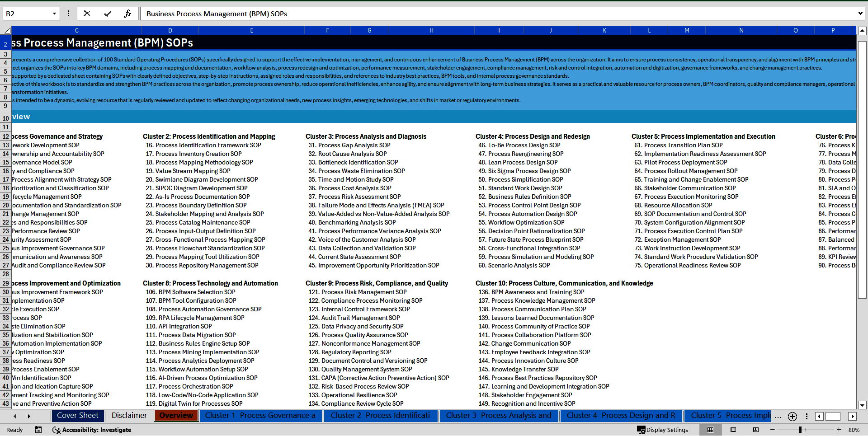
Task: Open the Insert Function fx dialog
Action: pos(127,14)
